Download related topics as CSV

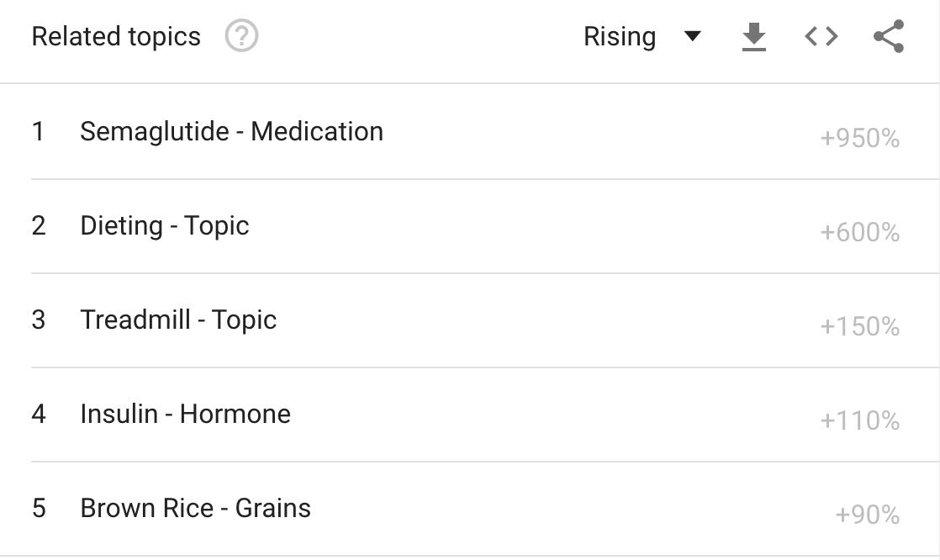pos(754,37)
